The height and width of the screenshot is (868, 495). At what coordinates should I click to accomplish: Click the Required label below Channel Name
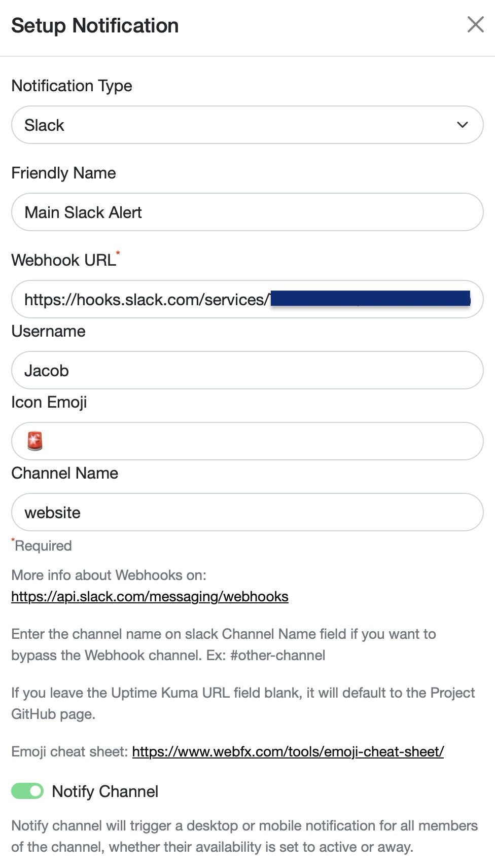42,546
